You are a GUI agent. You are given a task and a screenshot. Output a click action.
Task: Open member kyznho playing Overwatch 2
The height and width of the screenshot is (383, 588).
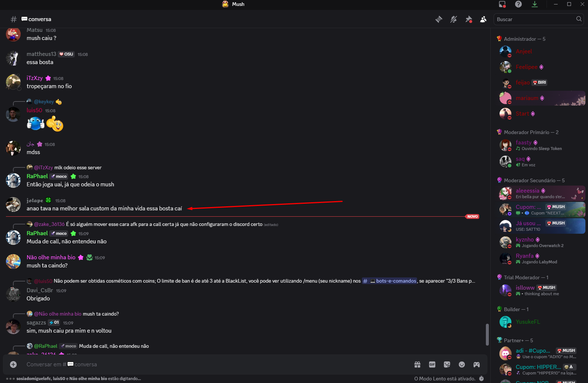[x=542, y=242]
